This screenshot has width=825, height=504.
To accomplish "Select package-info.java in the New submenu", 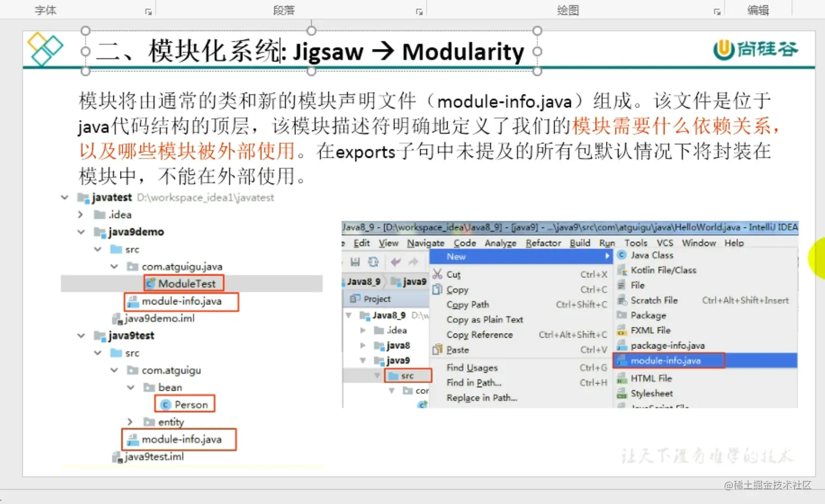I will 668,346.
